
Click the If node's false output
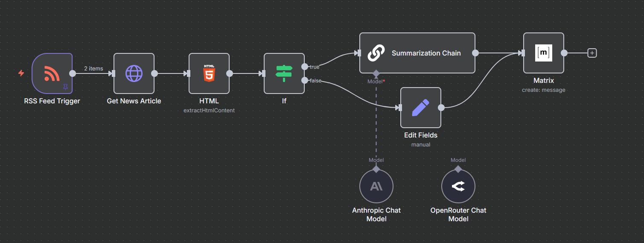point(304,80)
